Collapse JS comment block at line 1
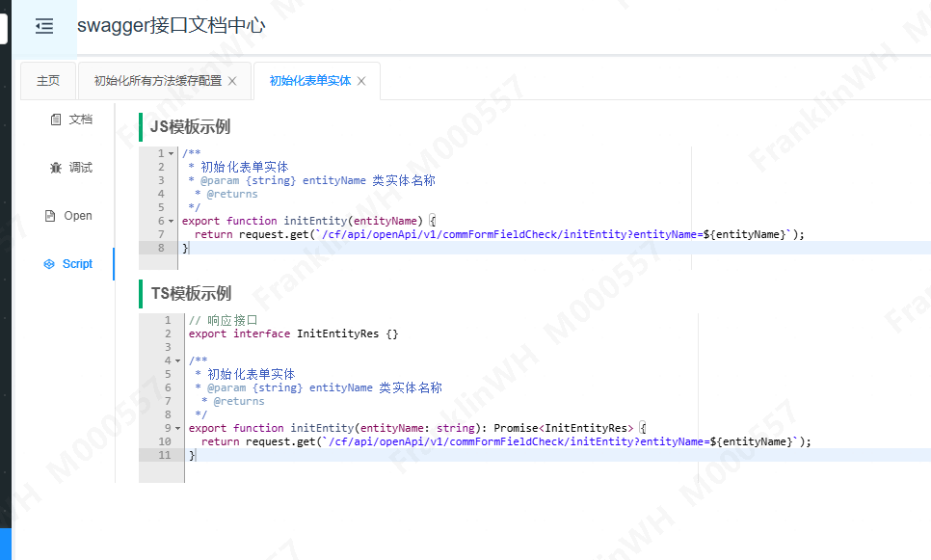The height and width of the screenshot is (560, 931). point(171,154)
